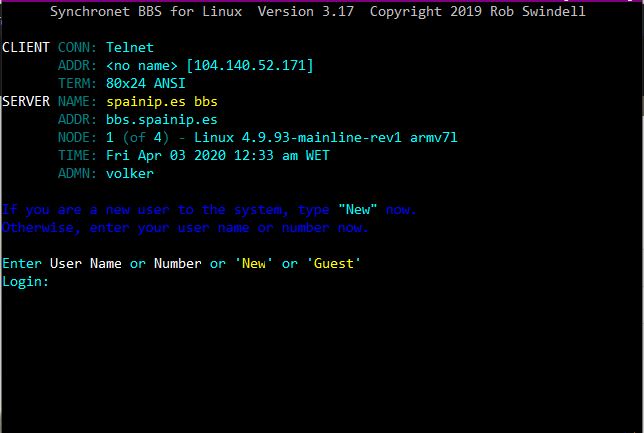
Task: Select the 'spainip.es bbs' server name
Action: (x=162, y=101)
